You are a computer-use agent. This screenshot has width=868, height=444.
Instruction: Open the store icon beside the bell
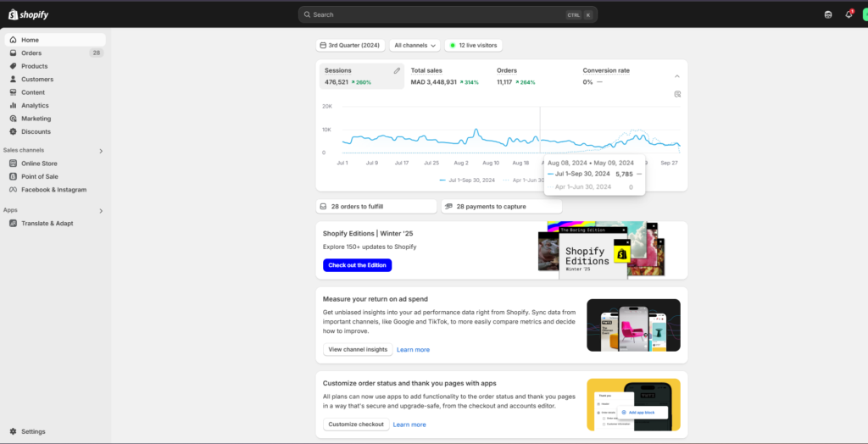[828, 15]
